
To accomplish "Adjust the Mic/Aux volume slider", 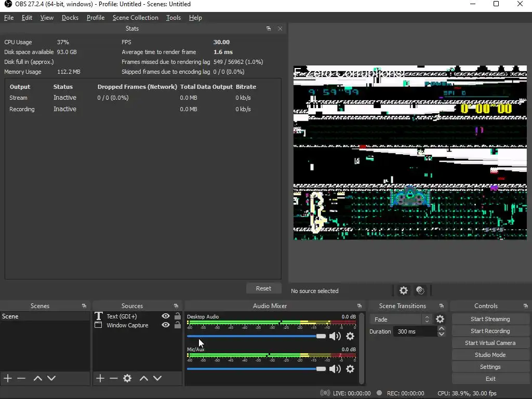I will (256, 369).
